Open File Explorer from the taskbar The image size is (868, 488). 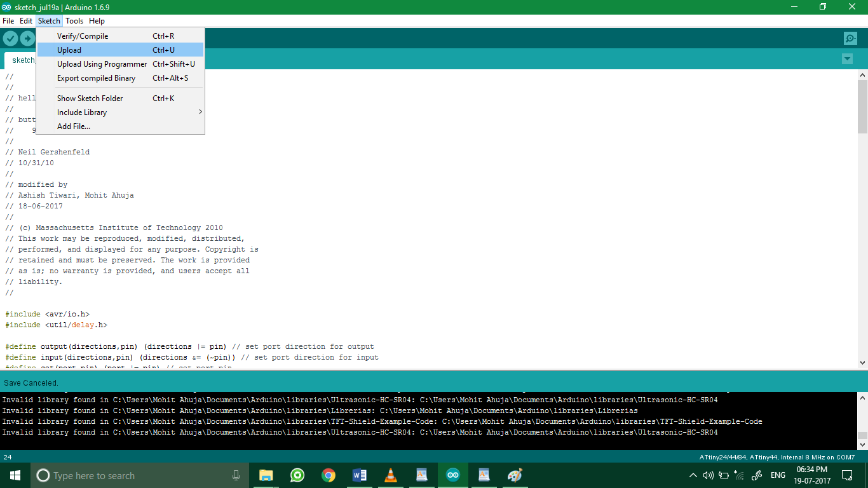(x=266, y=475)
